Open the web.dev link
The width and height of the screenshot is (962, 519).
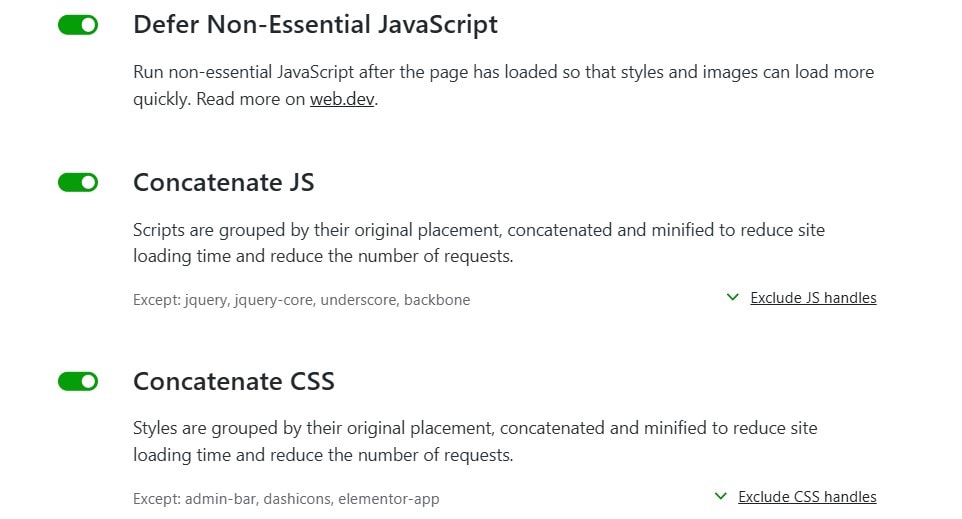[342, 99]
